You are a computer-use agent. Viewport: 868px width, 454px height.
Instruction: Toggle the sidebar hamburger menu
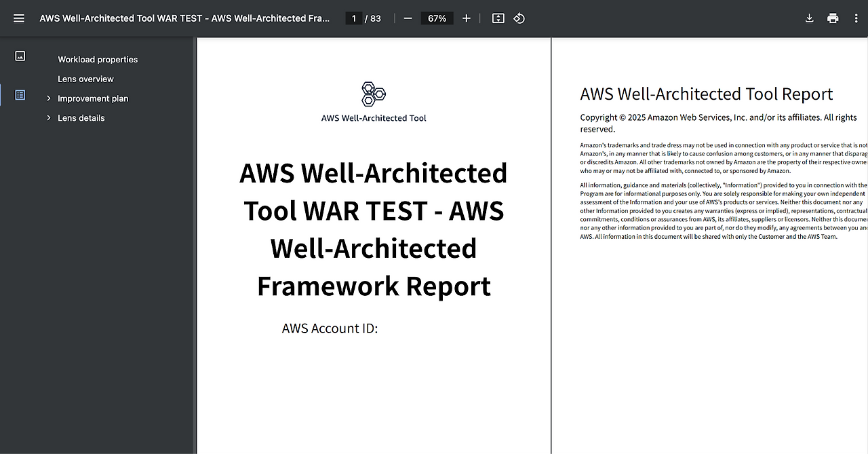point(19,18)
